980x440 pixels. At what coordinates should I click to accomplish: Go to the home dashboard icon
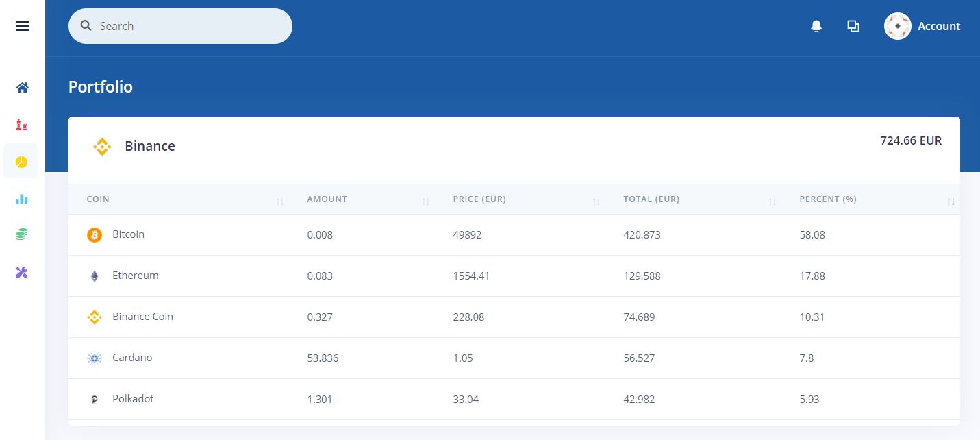tap(23, 88)
